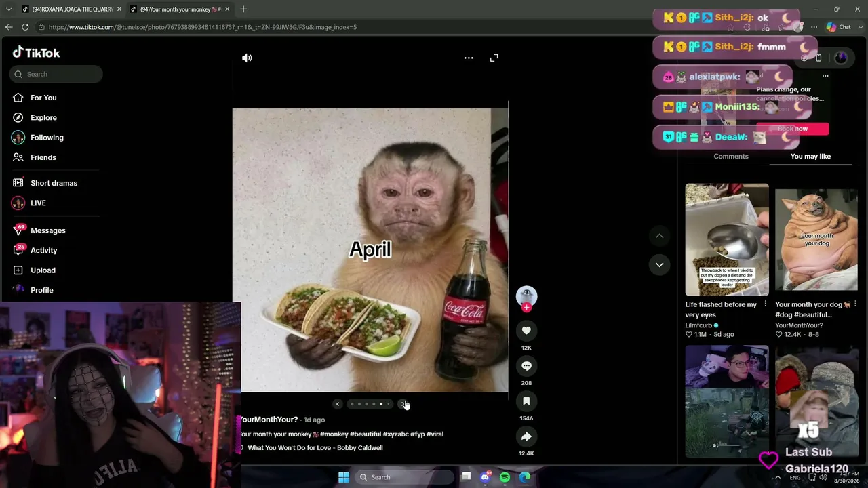Viewport: 868px width, 488px height.
Task: Open the Windows Start menu
Action: click(x=344, y=477)
